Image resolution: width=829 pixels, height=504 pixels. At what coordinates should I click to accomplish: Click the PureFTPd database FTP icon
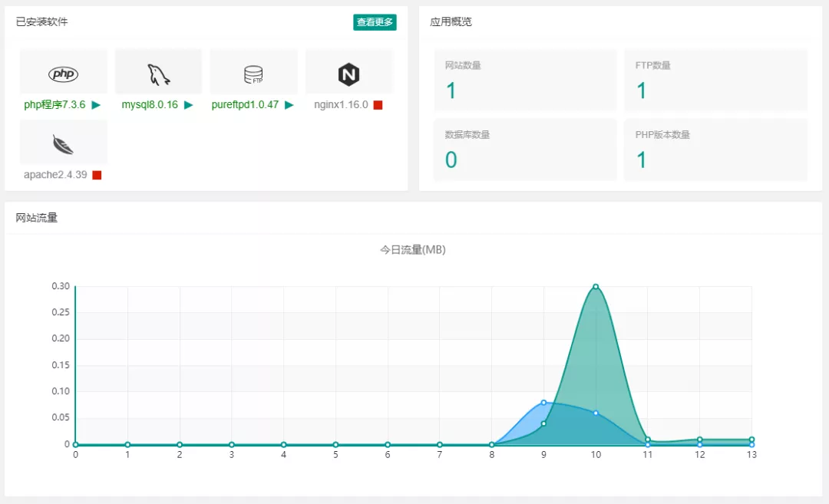[x=253, y=74]
